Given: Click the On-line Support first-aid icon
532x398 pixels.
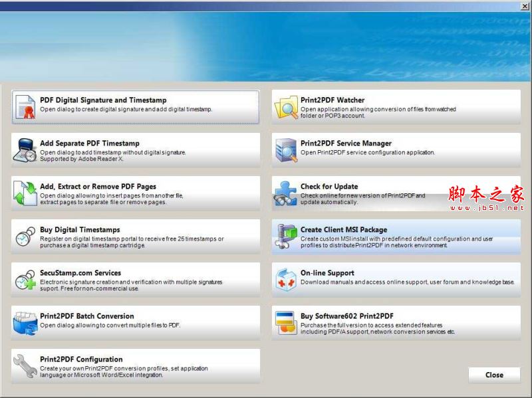Looking at the screenshot, I should tap(286, 279).
